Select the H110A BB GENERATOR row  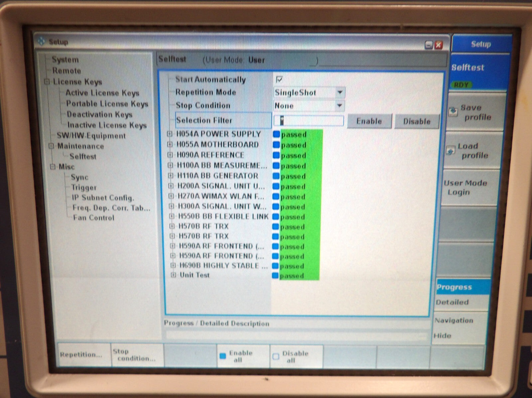[217, 176]
